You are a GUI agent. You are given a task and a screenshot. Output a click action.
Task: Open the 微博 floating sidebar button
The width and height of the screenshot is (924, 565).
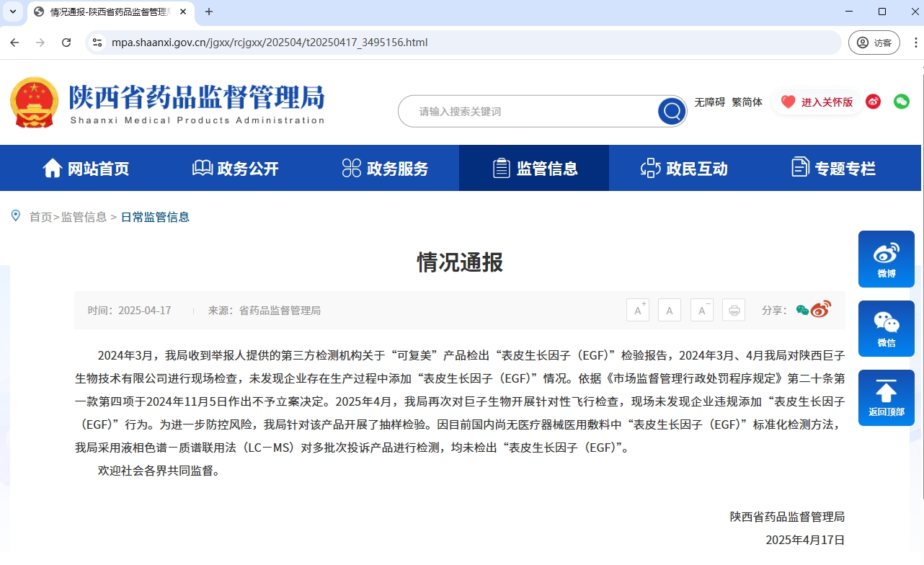[886, 259]
